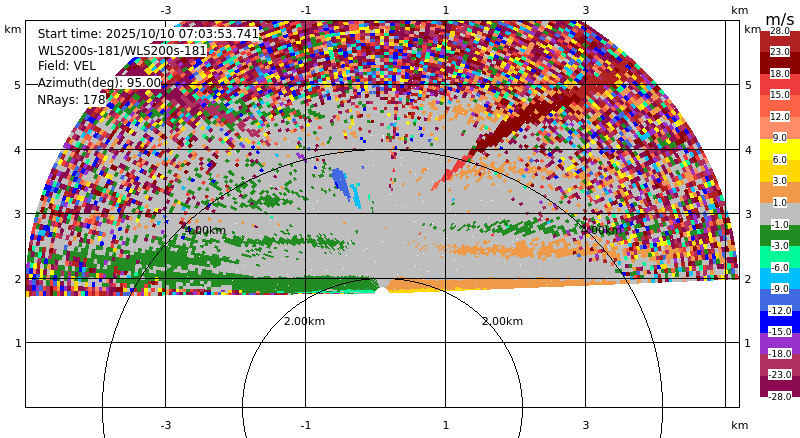800x438 pixels.
Task: Click the 2.00km range ring label on the left
Action: click(305, 321)
